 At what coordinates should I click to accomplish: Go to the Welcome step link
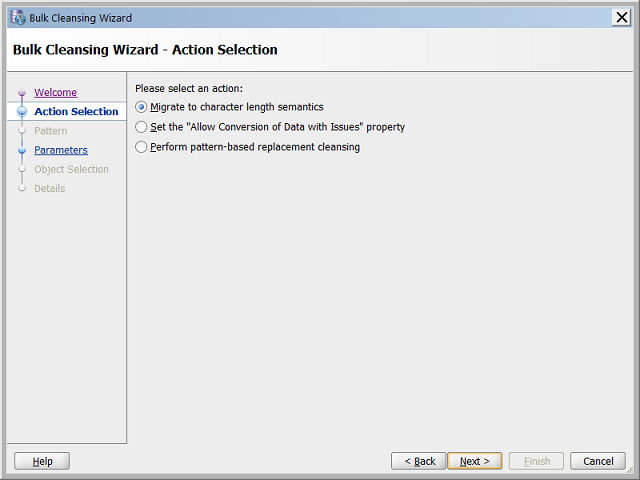point(55,93)
